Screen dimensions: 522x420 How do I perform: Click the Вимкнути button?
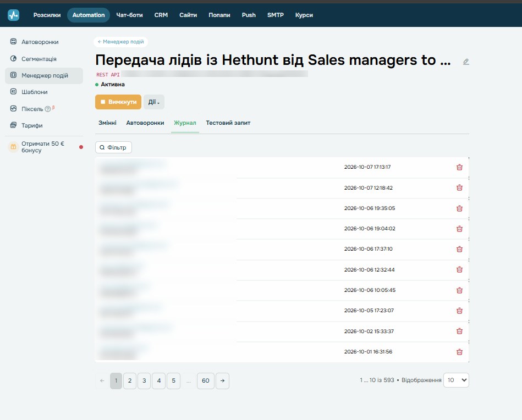click(118, 102)
